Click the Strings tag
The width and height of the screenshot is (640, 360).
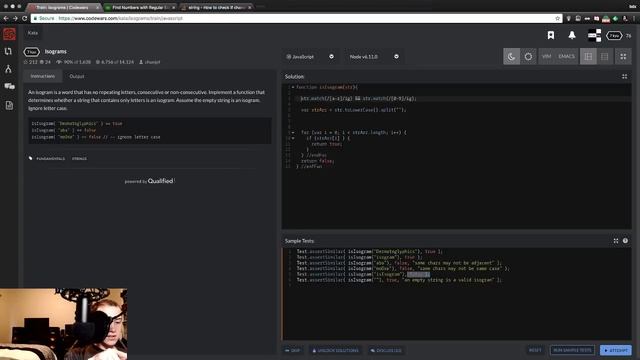pos(79,158)
